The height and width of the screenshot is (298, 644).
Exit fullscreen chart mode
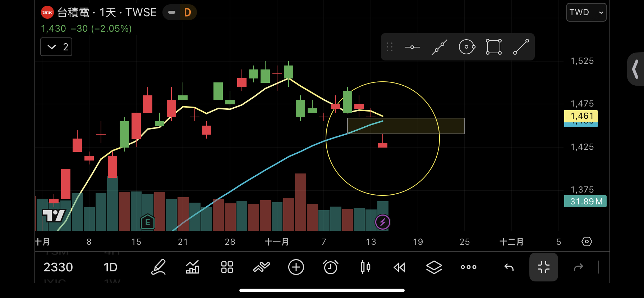tap(544, 267)
